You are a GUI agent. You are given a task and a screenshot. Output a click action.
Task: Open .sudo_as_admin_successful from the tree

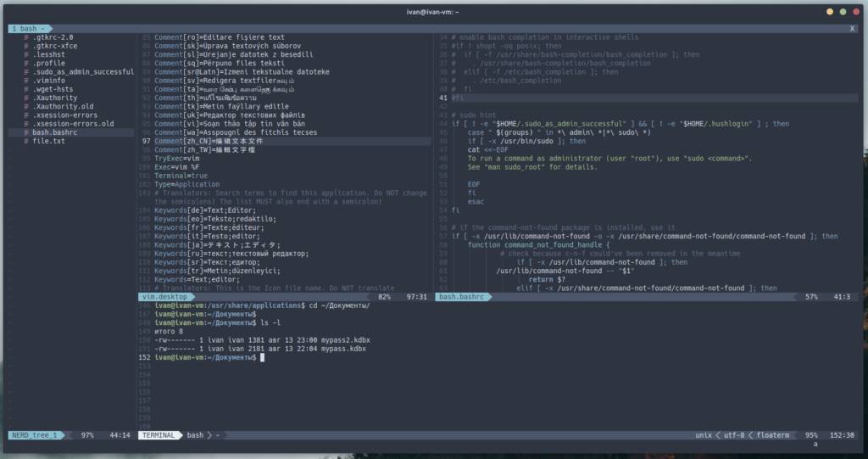point(83,72)
